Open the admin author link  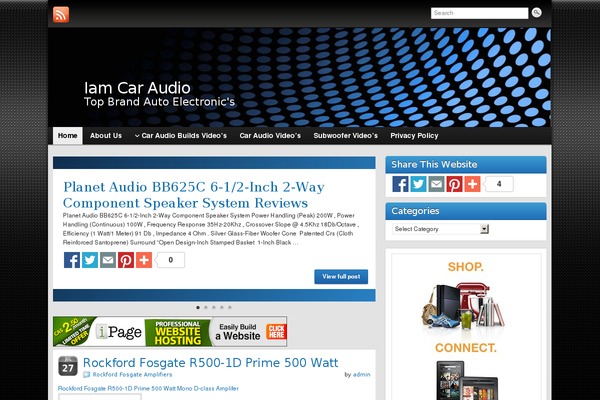[362, 374]
